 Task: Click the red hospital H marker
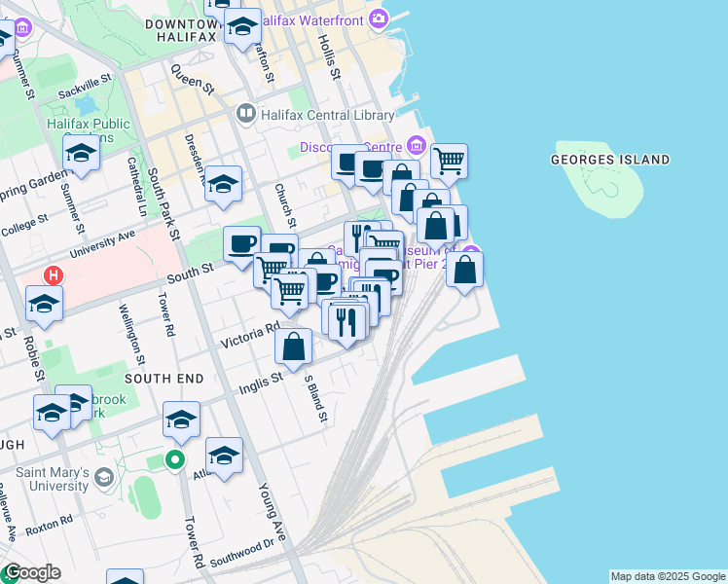click(x=54, y=274)
